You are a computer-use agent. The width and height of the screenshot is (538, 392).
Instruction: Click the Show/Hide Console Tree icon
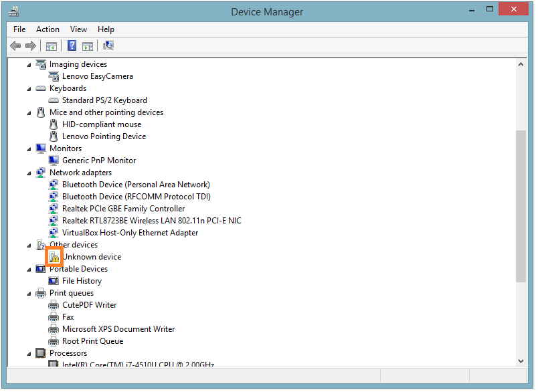coord(52,46)
